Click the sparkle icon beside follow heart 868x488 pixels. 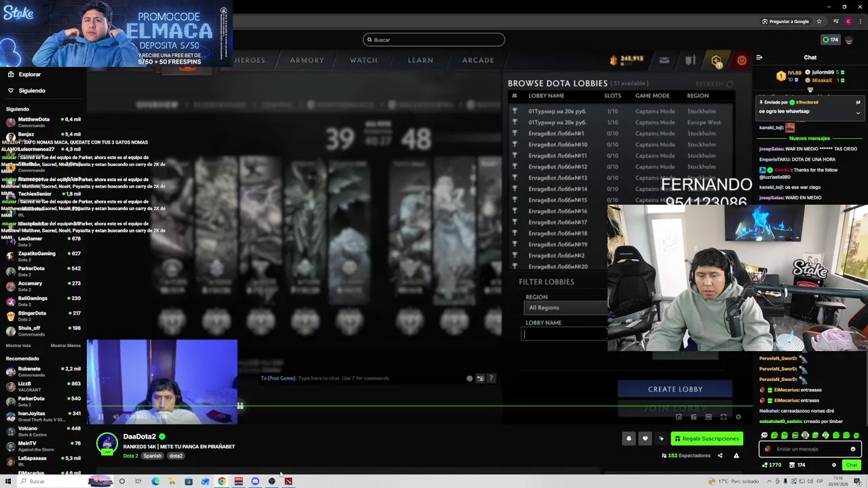[x=661, y=439]
